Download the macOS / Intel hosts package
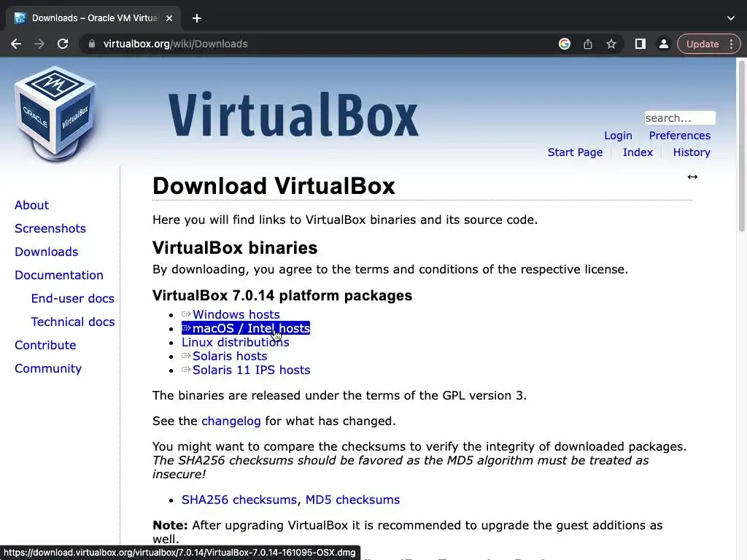This screenshot has height=560, width=747. point(246,328)
